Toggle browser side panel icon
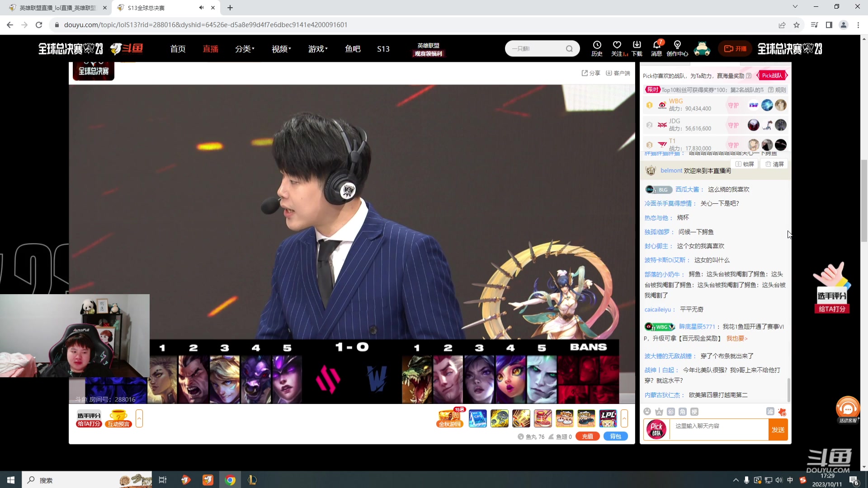This screenshot has height=488, width=868. tap(829, 25)
